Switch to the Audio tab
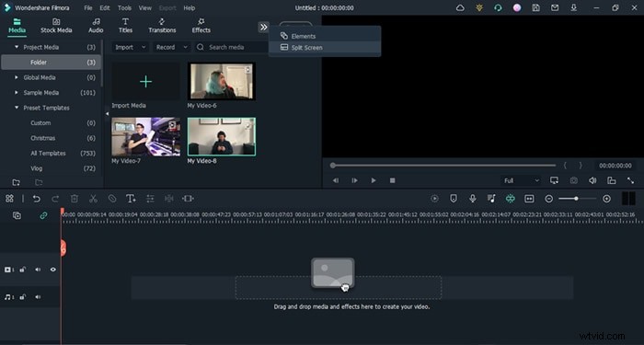Image resolution: width=644 pixels, height=345 pixels. 96,26
